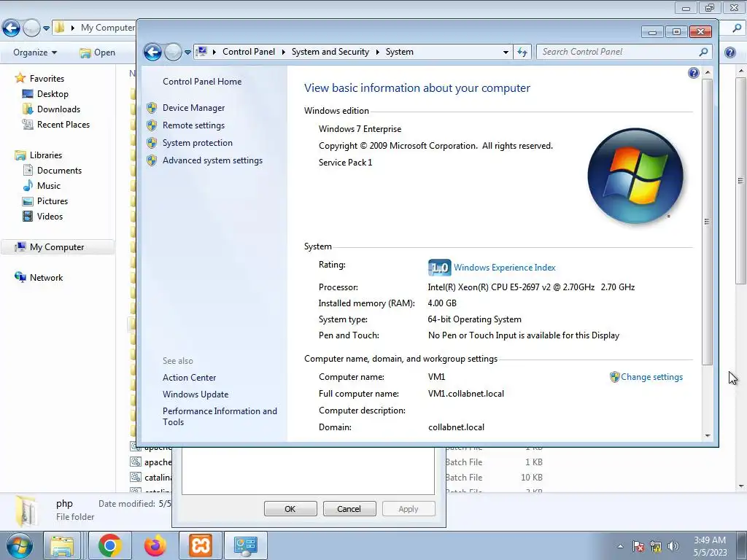Open Advanced system settings link
The image size is (747, 560).
pyautogui.click(x=212, y=160)
